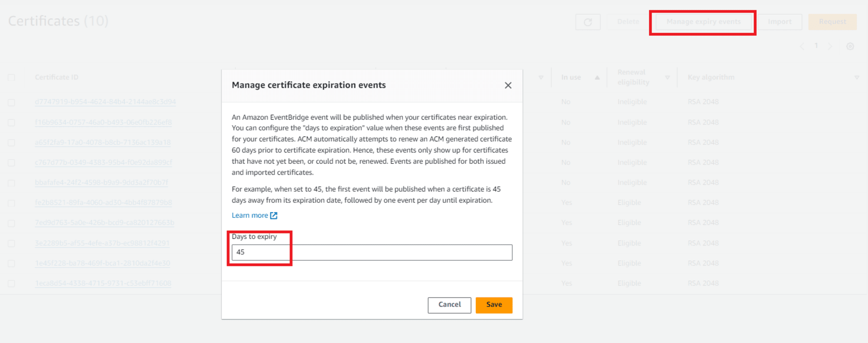This screenshot has width=868, height=343.
Task: Click page number 1 in pagination
Action: pos(816,46)
